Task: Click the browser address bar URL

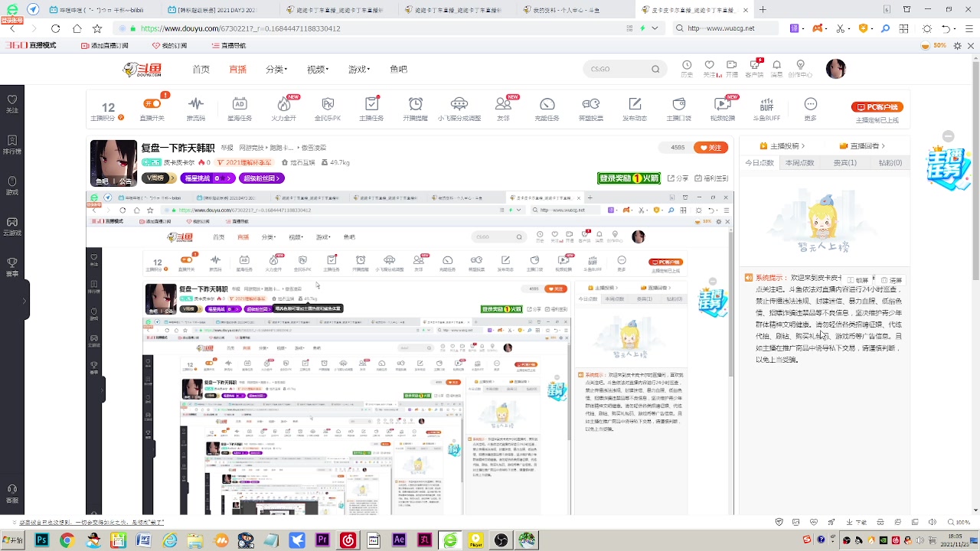Action: coord(240,28)
